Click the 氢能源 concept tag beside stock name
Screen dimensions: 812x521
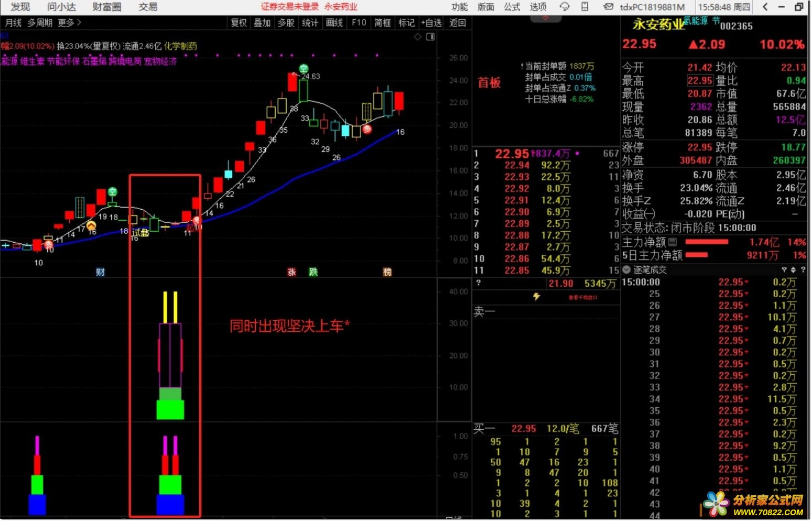pyautogui.click(x=696, y=20)
